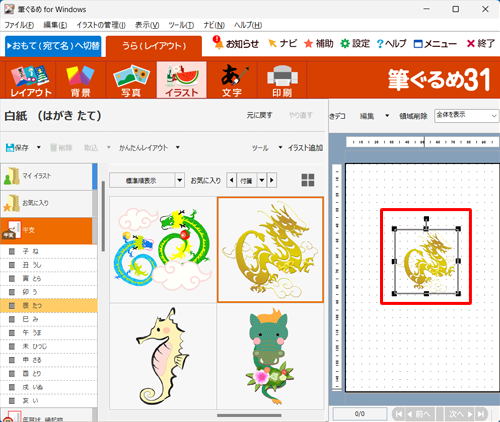Select the cute green dragon thumbnail
Viewport: 500px width, 422px height.
click(x=270, y=356)
